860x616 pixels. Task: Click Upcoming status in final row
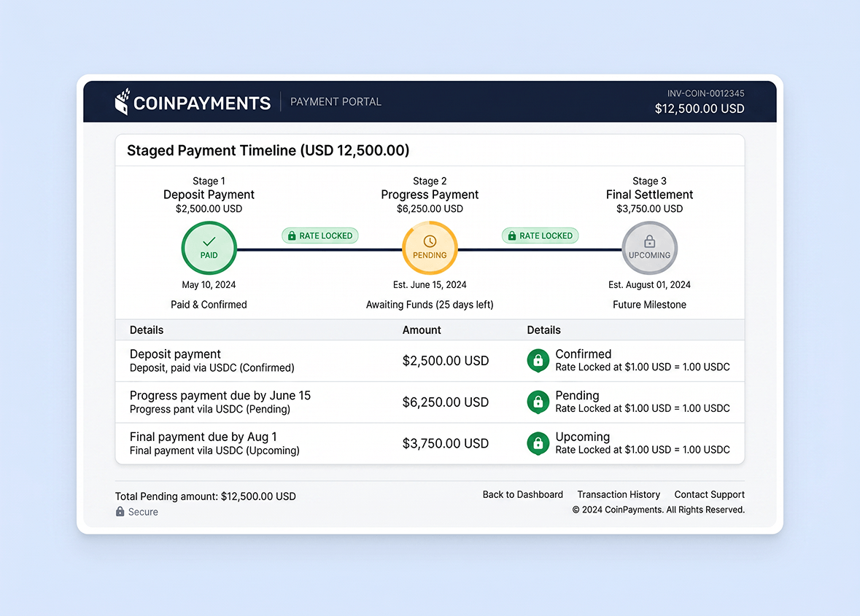[583, 437]
